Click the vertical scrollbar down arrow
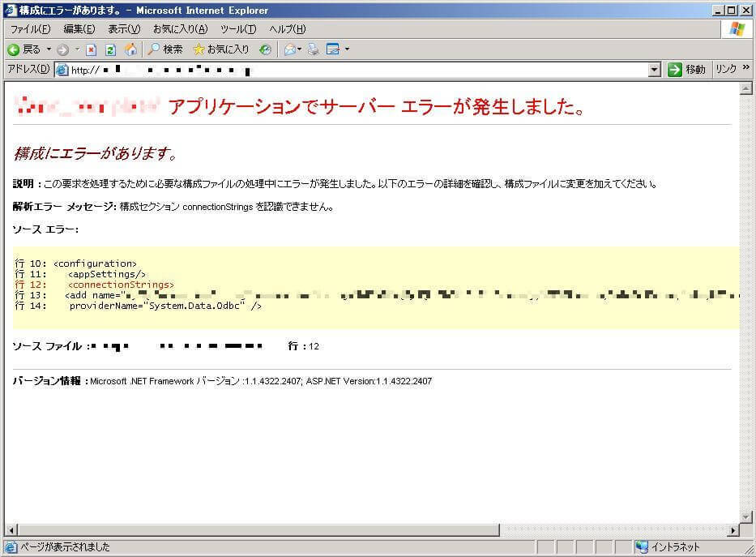 [x=746, y=516]
